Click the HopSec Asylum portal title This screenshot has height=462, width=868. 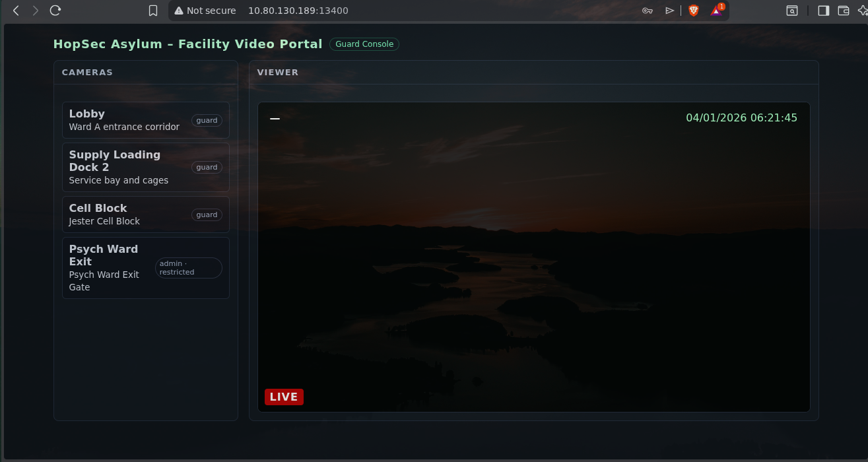click(x=187, y=44)
